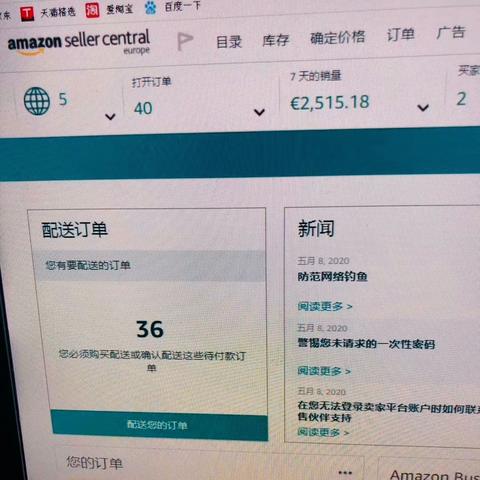480x480 pixels.
Task: Open the 广告 menu
Action: coord(451,33)
